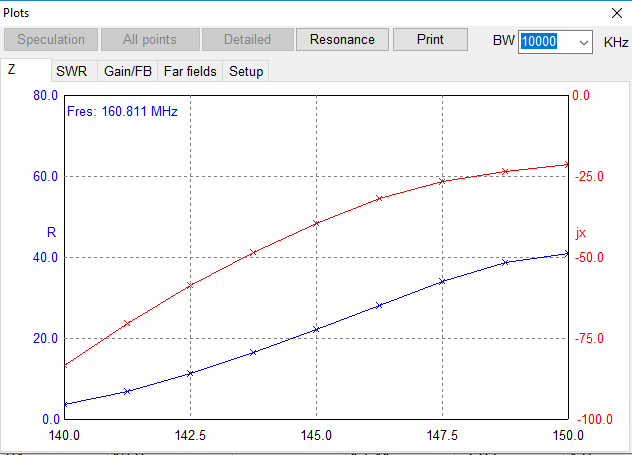Close the Plots window
The height and width of the screenshot is (455, 632).
[615, 12]
